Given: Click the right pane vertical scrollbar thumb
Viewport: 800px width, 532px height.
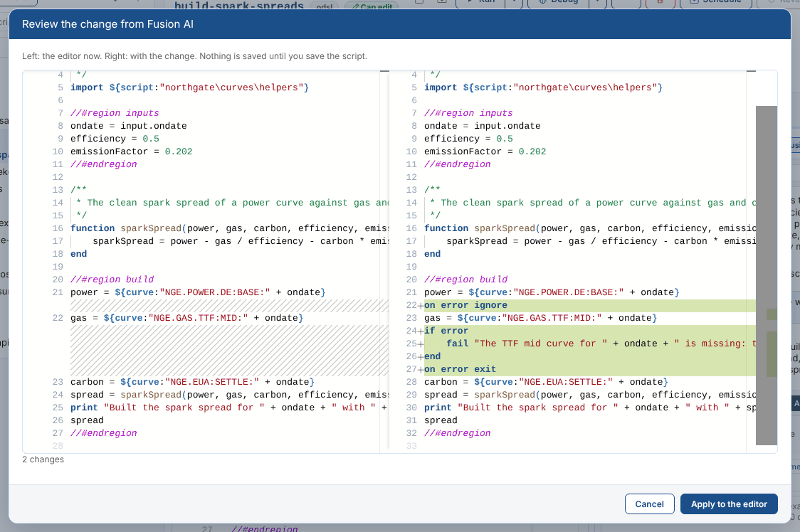Looking at the screenshot, I should pyautogui.click(x=767, y=275).
